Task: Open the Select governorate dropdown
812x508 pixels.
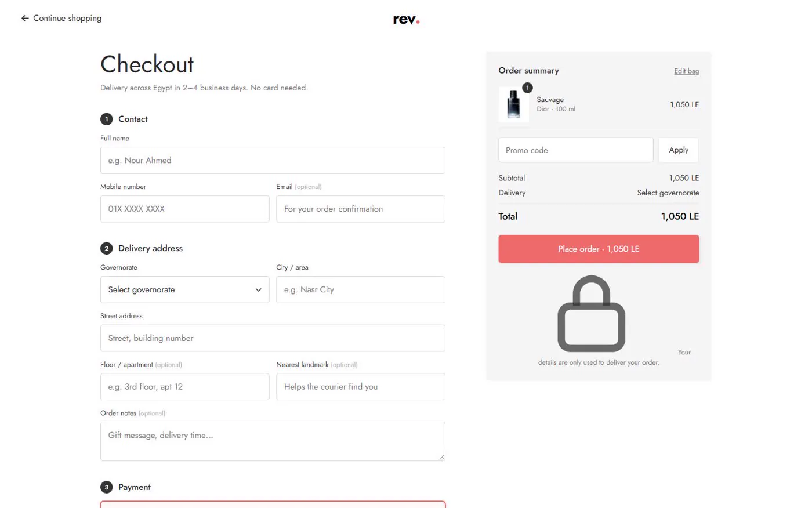Action: point(184,289)
